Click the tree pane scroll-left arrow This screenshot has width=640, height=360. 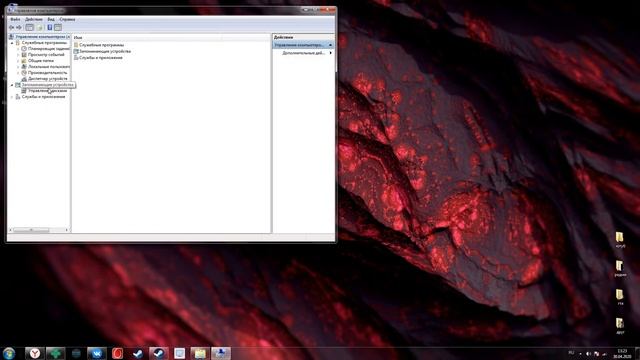tap(10, 230)
